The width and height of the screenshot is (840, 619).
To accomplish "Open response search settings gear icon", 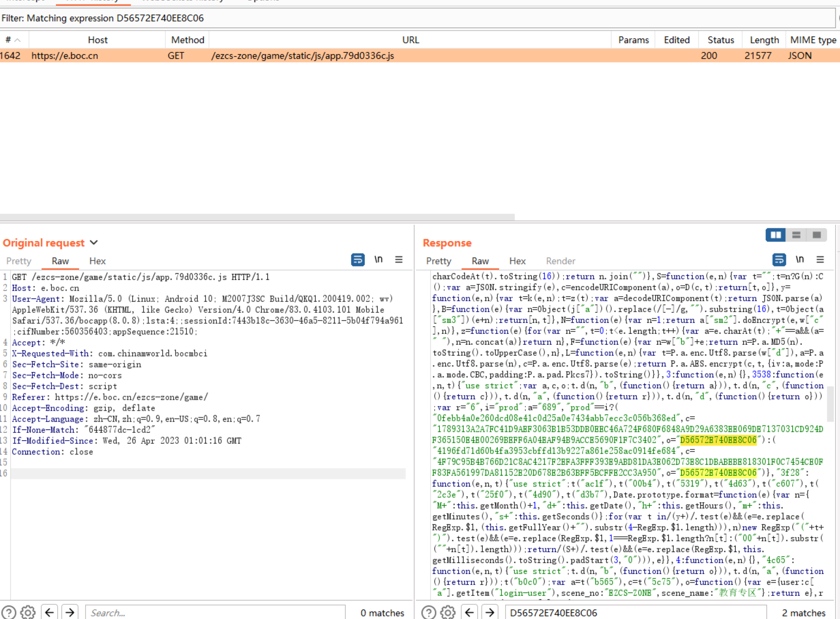I will (x=448, y=612).
